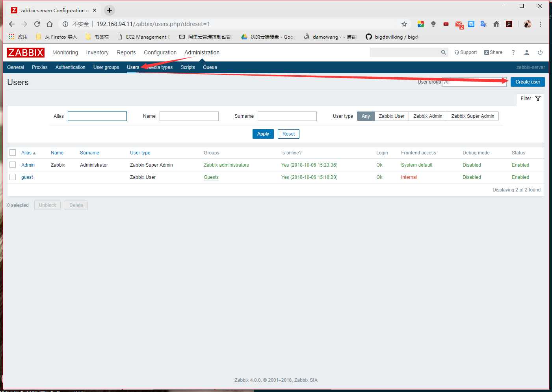Open the EC2 Management bookmark

click(x=144, y=37)
